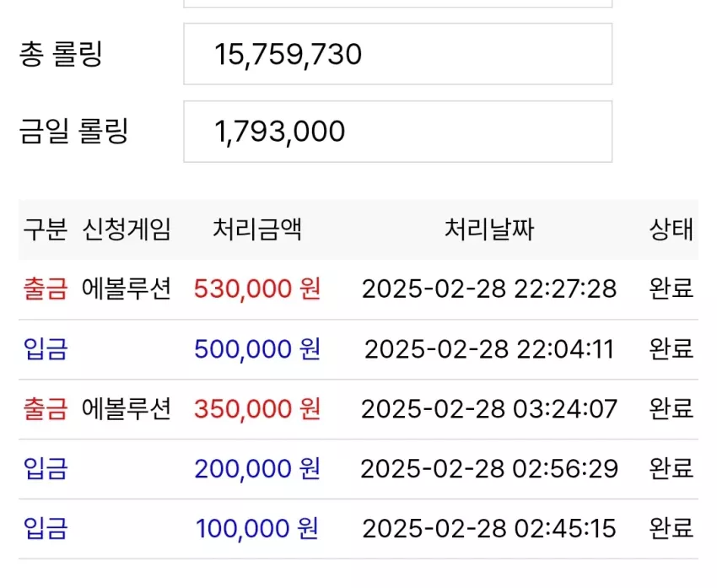Select the date 2025-02-28 22:27:28
The image size is (717, 588).
pyautogui.click(x=489, y=289)
